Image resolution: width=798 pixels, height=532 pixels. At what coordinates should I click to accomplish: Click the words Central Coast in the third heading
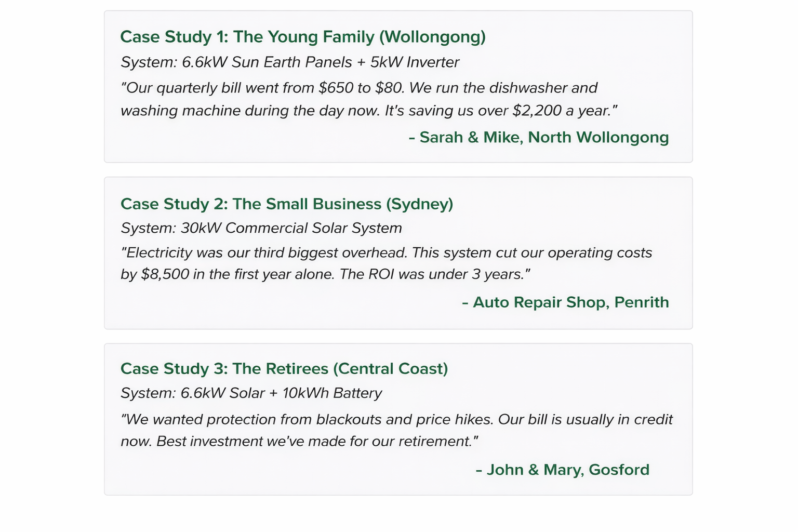click(390, 369)
